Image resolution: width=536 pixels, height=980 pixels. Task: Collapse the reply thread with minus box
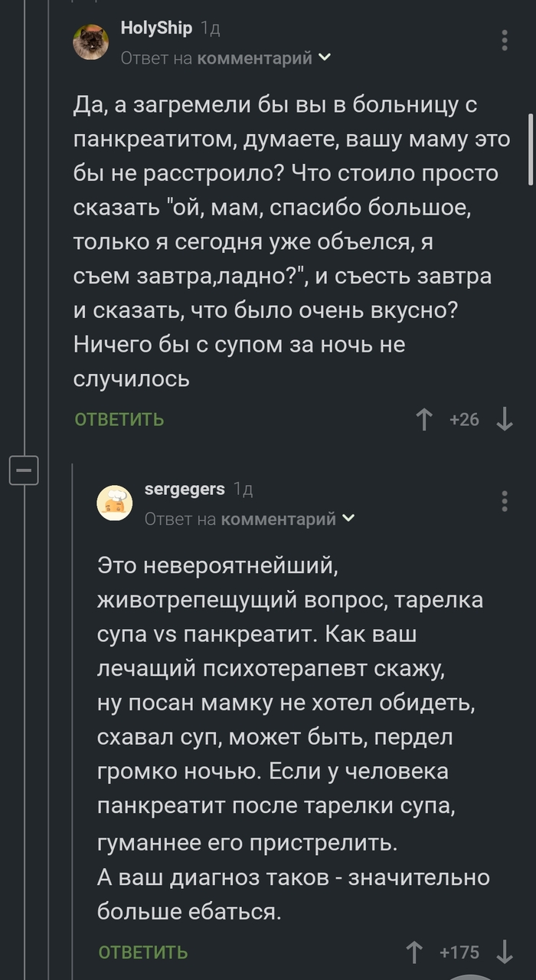tap(24, 469)
